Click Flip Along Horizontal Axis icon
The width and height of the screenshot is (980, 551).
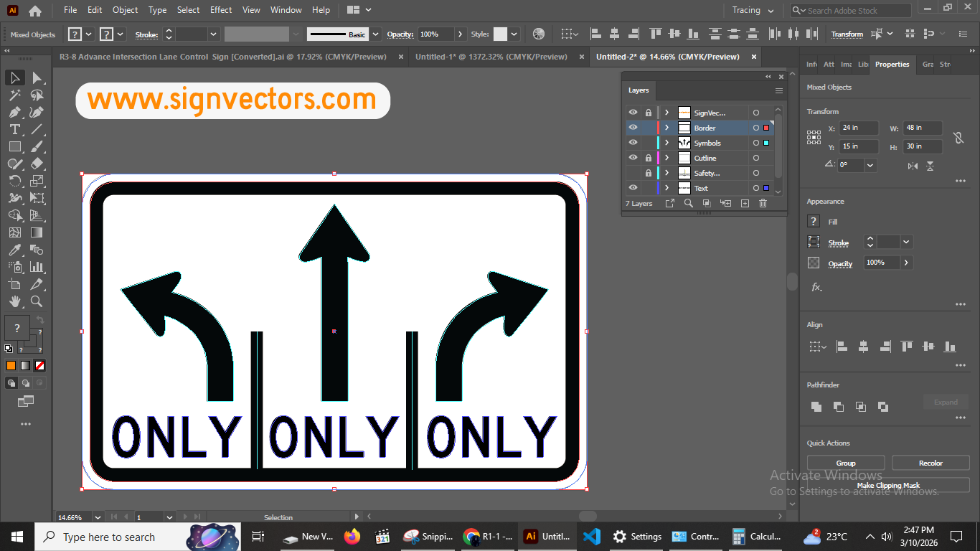point(913,166)
